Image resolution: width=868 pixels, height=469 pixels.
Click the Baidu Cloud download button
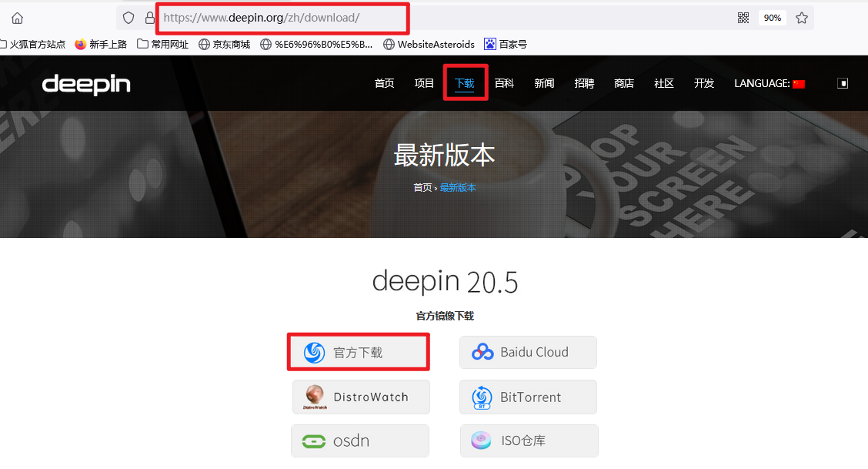tap(528, 352)
